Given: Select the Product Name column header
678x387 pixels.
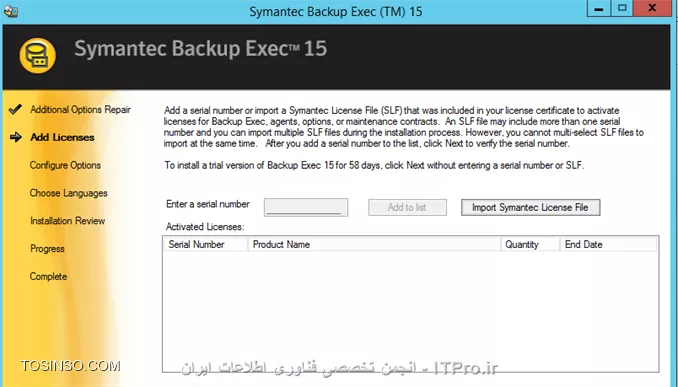Looking at the screenshot, I should coord(374,244).
